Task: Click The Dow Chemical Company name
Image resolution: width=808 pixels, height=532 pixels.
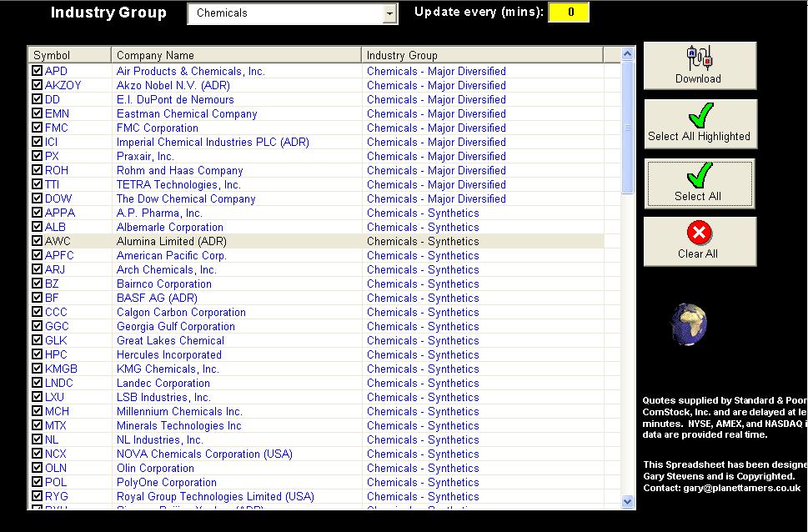Action: click(x=186, y=199)
